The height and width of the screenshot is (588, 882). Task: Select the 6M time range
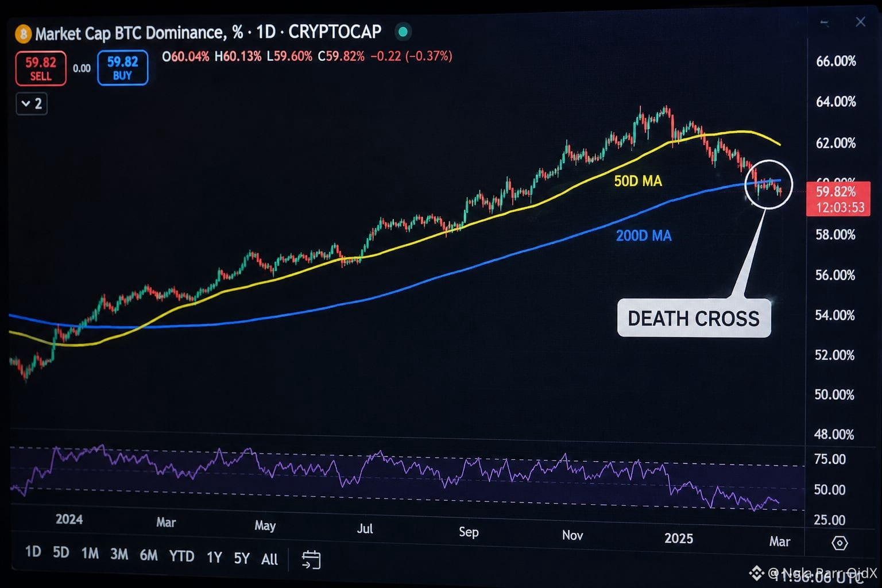click(149, 555)
